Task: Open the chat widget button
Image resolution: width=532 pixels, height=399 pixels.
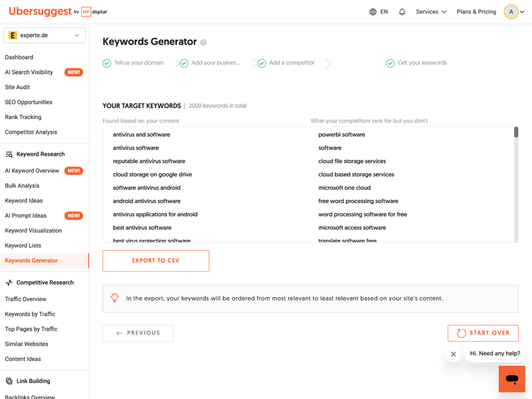Action: pyautogui.click(x=511, y=379)
